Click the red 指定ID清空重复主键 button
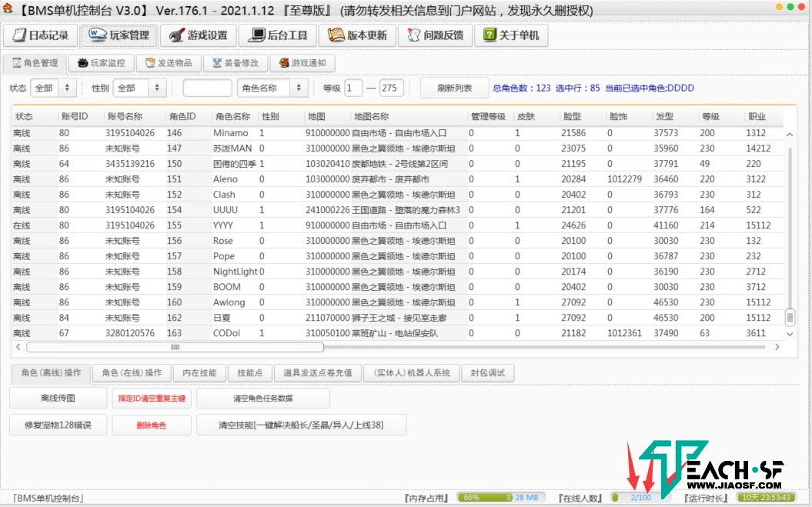812x507 pixels. [x=152, y=399]
